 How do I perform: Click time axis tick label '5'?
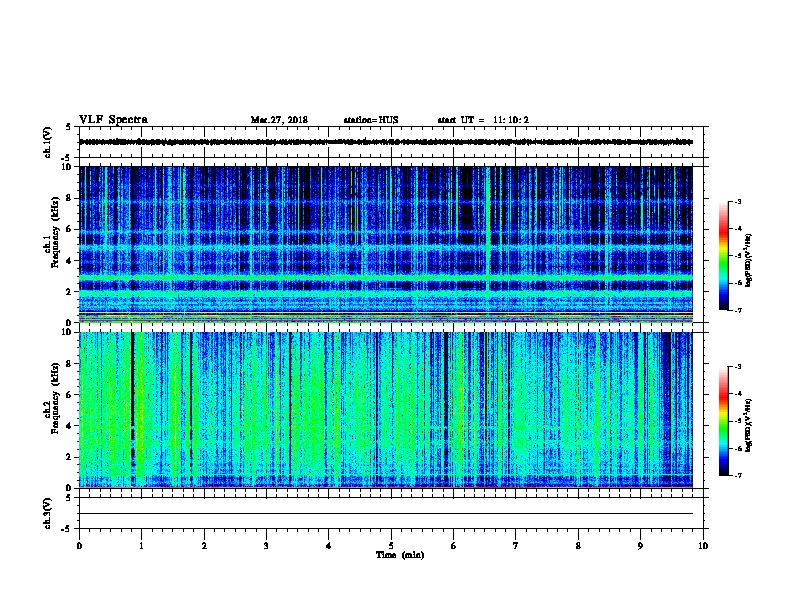[391, 545]
